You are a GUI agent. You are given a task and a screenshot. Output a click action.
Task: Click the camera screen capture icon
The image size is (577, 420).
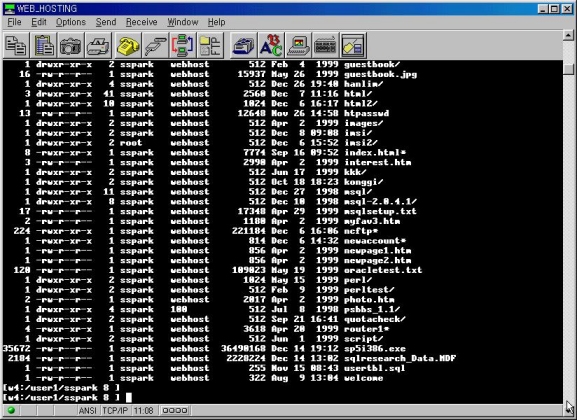[71, 45]
